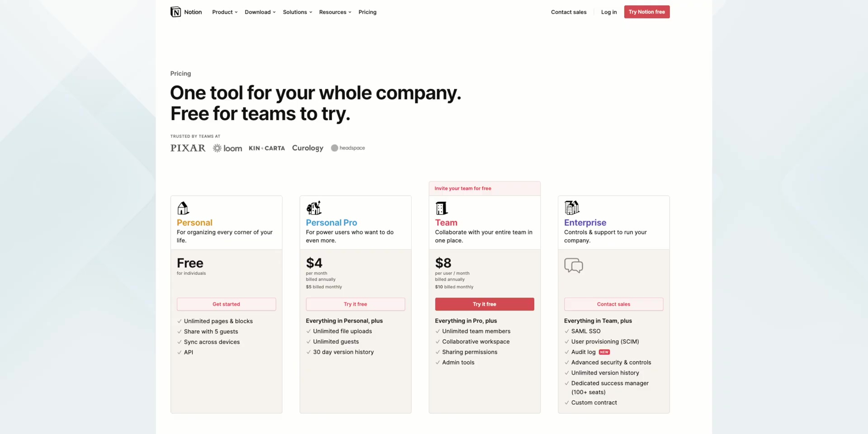Click the Enterprise plan title
Viewport: 868px width, 434px height.
tap(585, 222)
